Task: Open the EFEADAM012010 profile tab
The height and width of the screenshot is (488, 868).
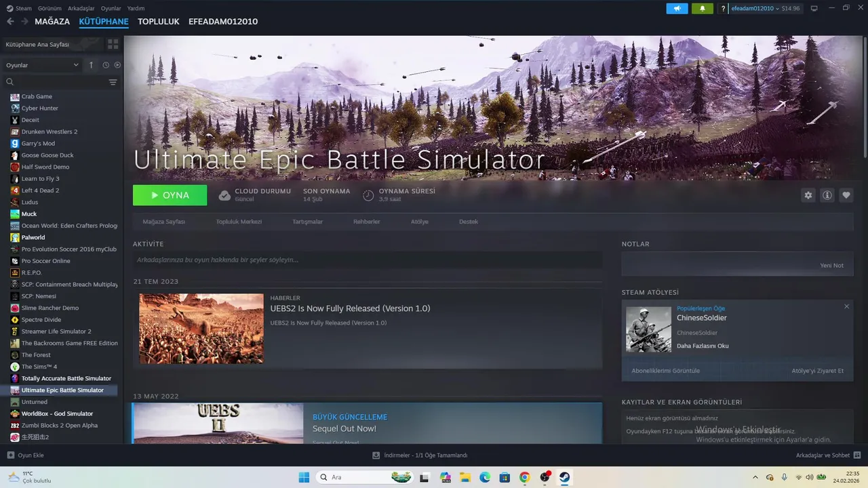Action: [x=223, y=22]
